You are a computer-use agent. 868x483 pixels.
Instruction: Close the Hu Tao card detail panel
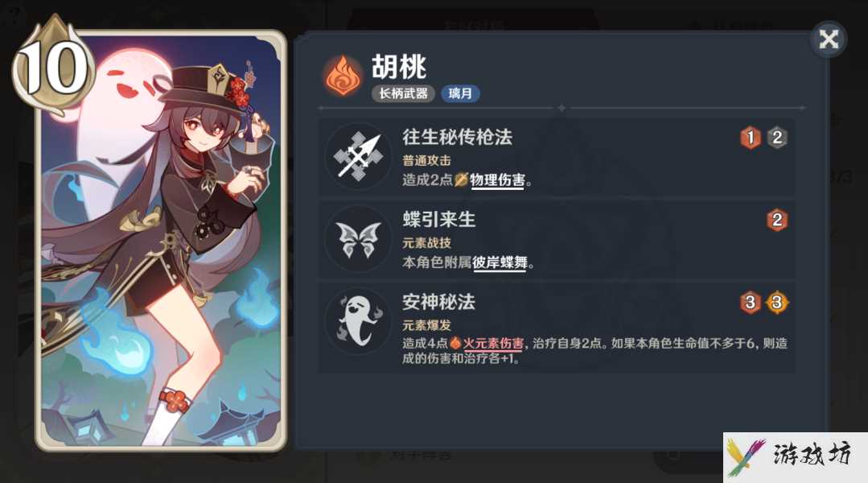tap(829, 39)
